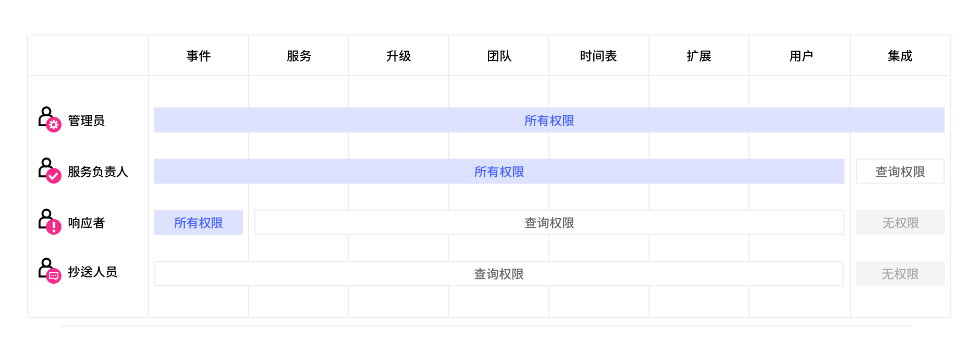Image resolution: width=980 pixels, height=362 pixels.
Task: Click 响应者 所有权限 block under 事件
Action: click(x=199, y=223)
